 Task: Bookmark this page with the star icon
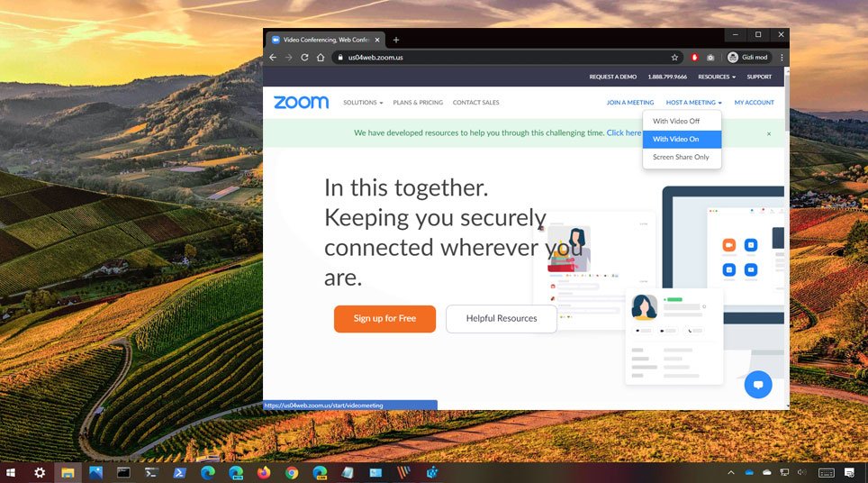pyautogui.click(x=674, y=57)
